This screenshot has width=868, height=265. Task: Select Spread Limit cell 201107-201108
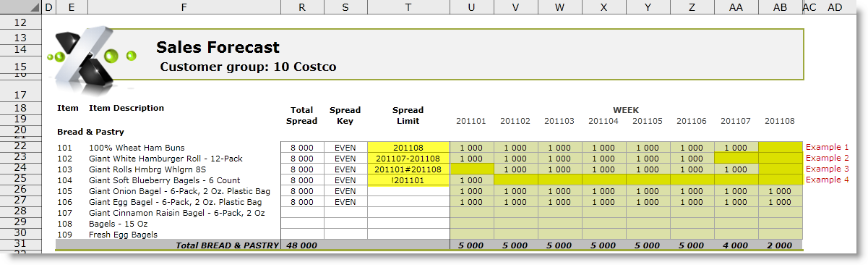point(408,158)
